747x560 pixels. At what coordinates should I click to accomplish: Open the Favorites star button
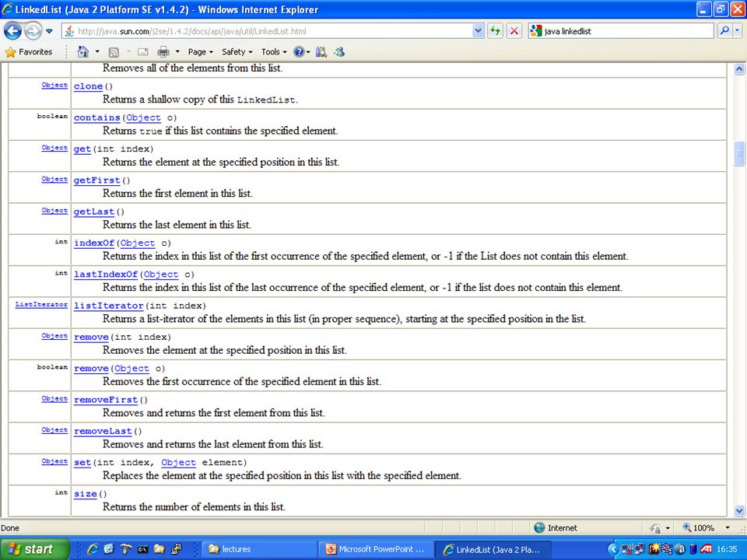[28, 52]
